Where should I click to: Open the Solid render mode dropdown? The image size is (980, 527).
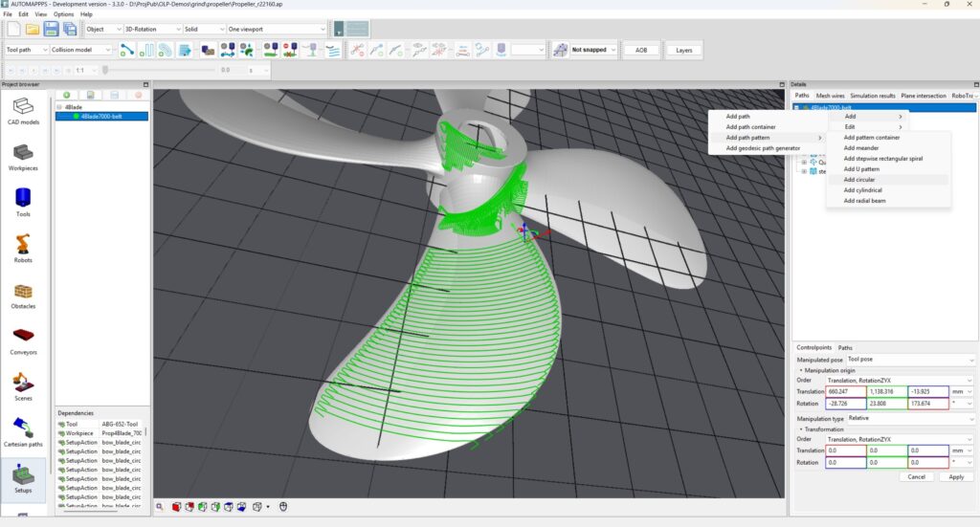click(204, 29)
